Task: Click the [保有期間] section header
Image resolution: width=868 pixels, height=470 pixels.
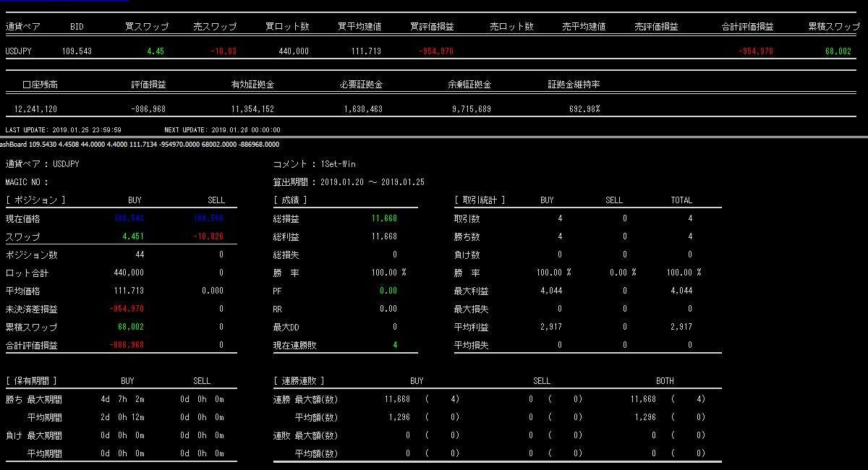Action: point(31,381)
